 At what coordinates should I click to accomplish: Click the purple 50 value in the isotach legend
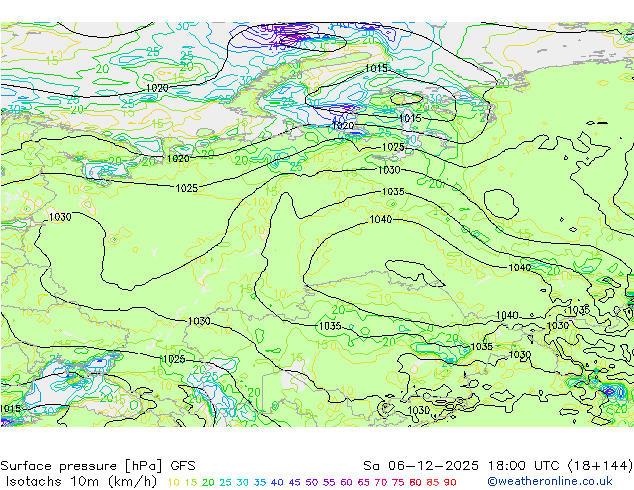coord(312,482)
